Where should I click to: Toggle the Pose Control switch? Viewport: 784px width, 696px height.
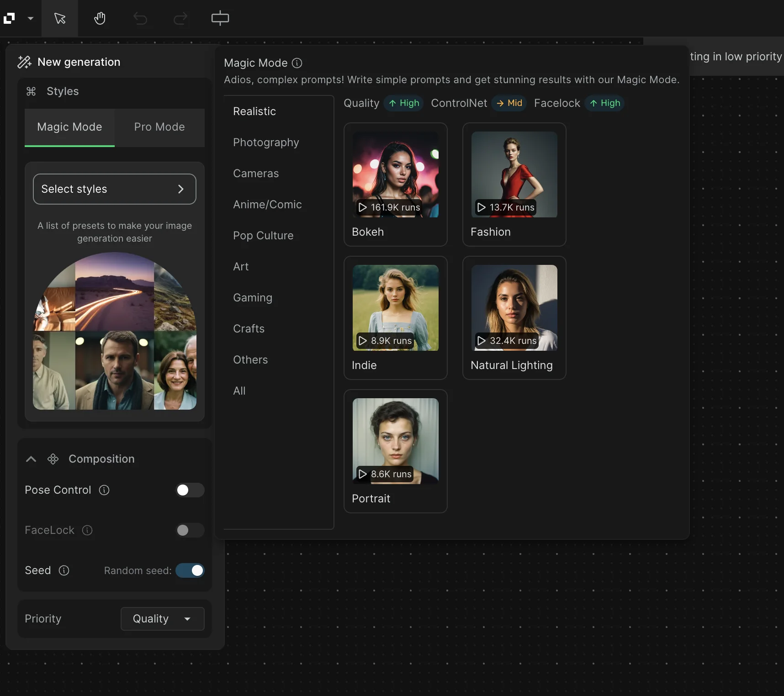190,490
